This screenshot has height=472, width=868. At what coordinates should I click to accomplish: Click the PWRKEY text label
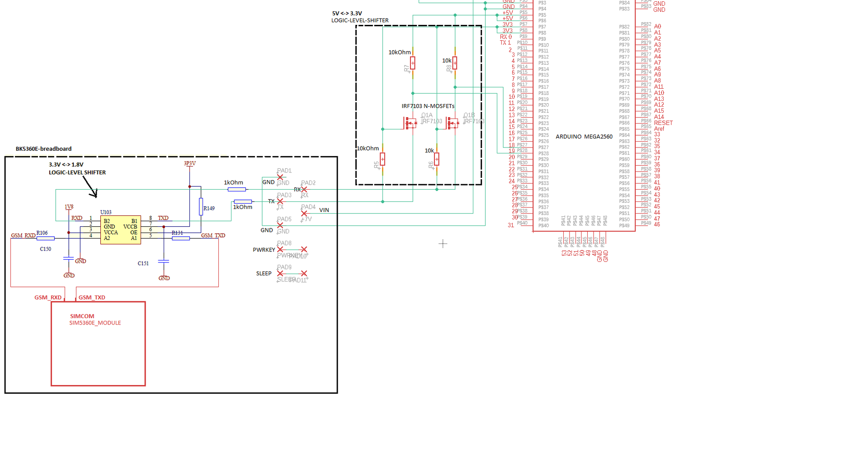click(x=264, y=250)
